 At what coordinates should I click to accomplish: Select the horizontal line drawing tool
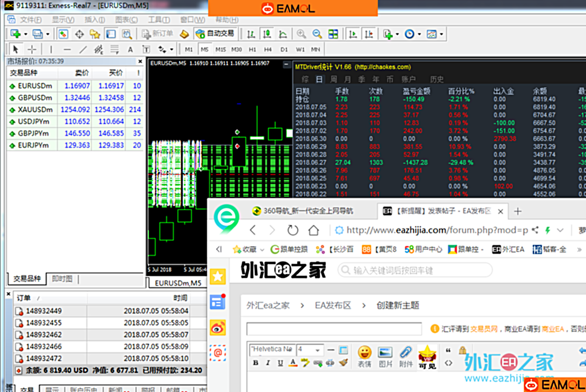pyautogui.click(x=67, y=49)
